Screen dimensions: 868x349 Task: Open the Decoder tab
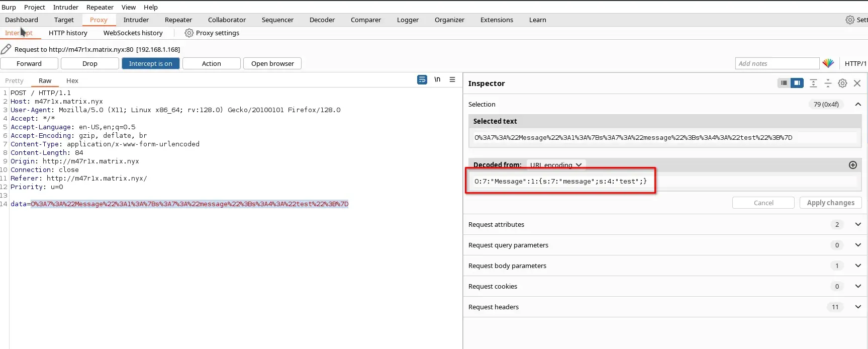point(322,20)
